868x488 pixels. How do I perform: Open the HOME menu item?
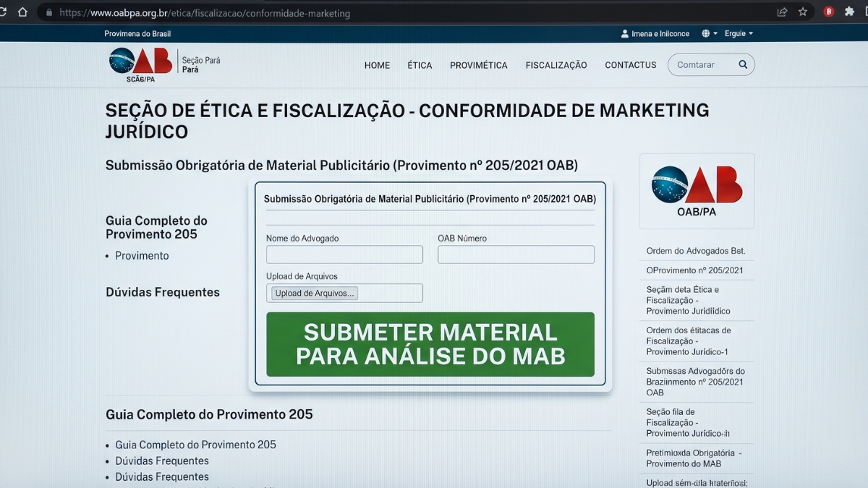coord(377,65)
